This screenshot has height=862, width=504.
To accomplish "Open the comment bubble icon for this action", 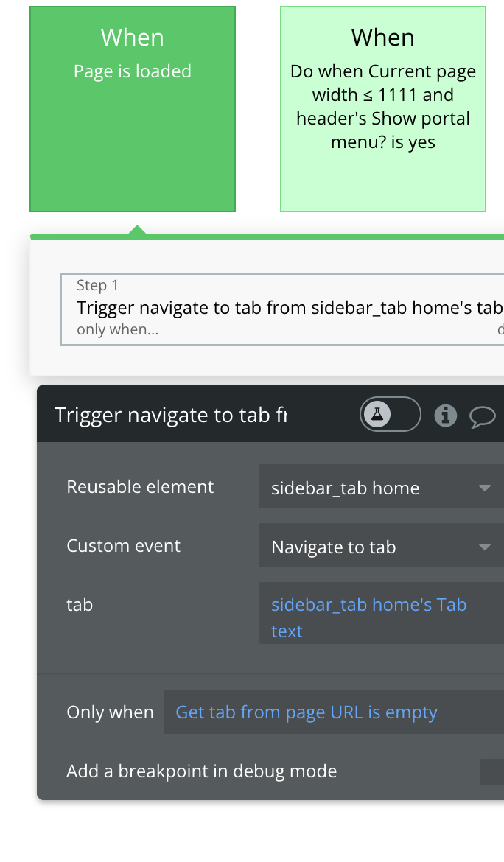I will [482, 416].
